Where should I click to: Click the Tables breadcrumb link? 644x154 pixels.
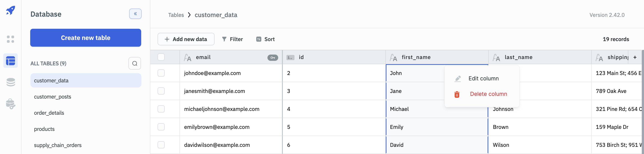click(176, 15)
